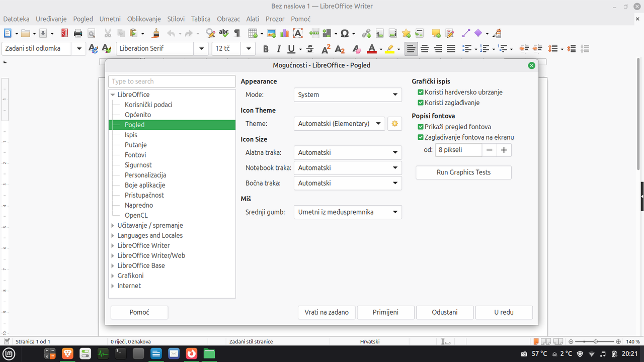Image resolution: width=644 pixels, height=362 pixels.
Task: Increase font smoothing pixels with plus
Action: click(504, 150)
